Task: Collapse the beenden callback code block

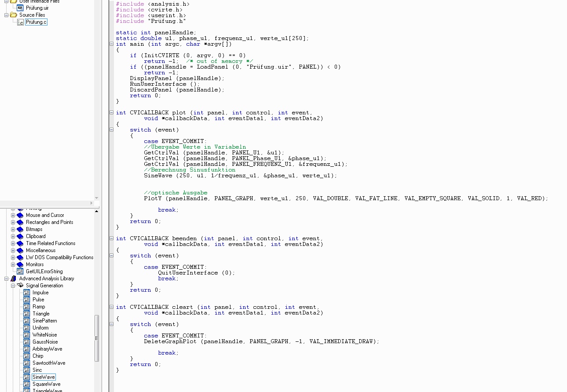Action: click(112, 238)
